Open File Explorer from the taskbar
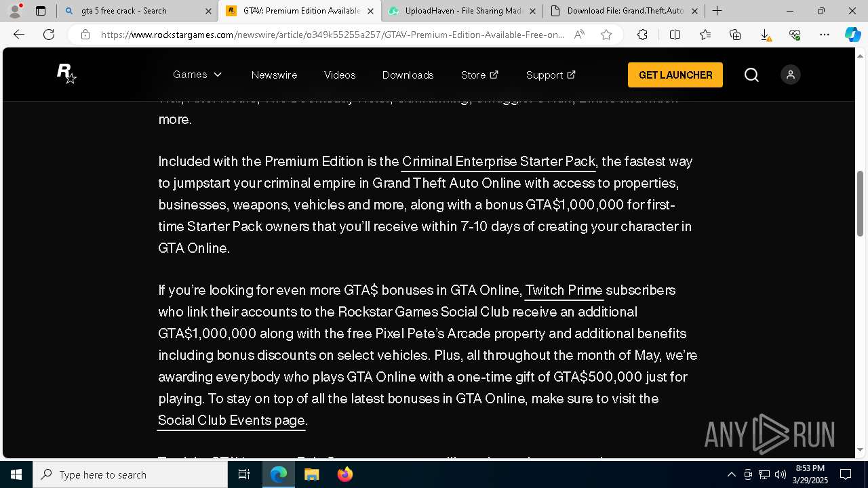Viewport: 868px width, 488px height. coord(311,474)
